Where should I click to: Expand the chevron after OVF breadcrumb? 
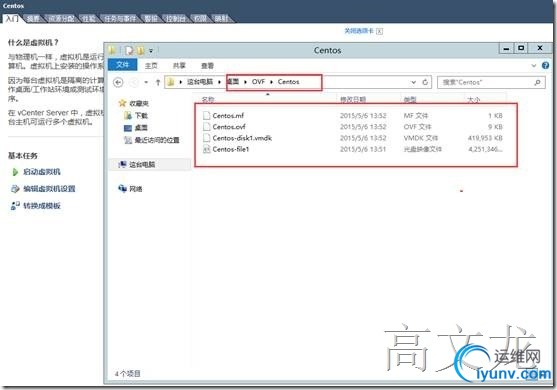click(271, 82)
